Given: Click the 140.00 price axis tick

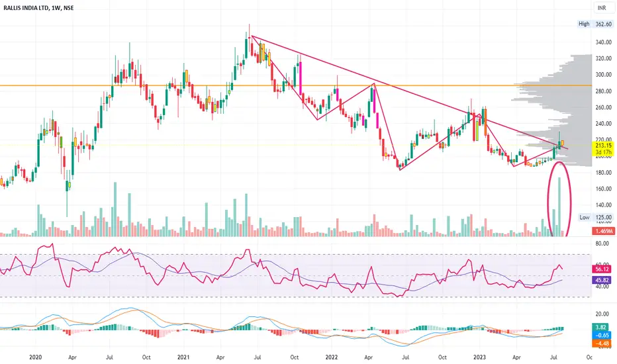Looking at the screenshot, I should (x=604, y=205).
